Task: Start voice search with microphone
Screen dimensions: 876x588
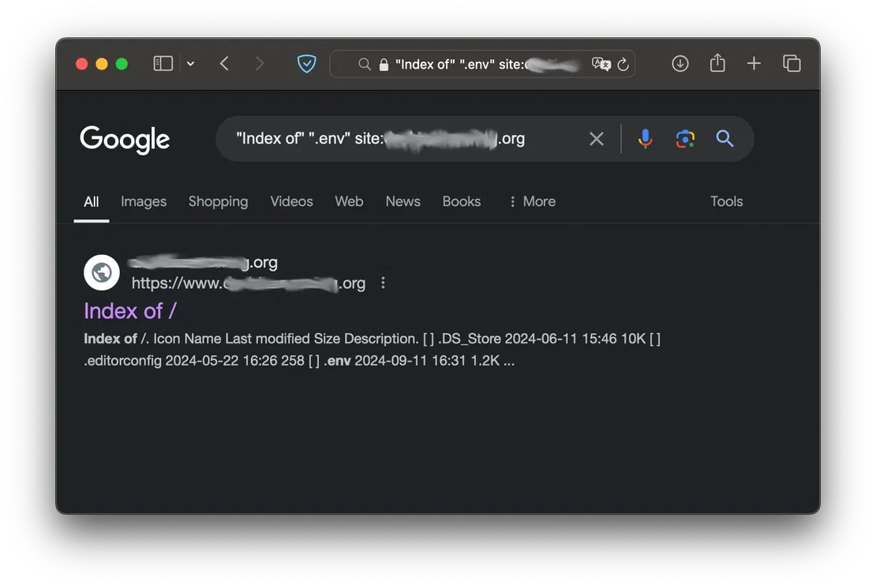Action: point(646,139)
